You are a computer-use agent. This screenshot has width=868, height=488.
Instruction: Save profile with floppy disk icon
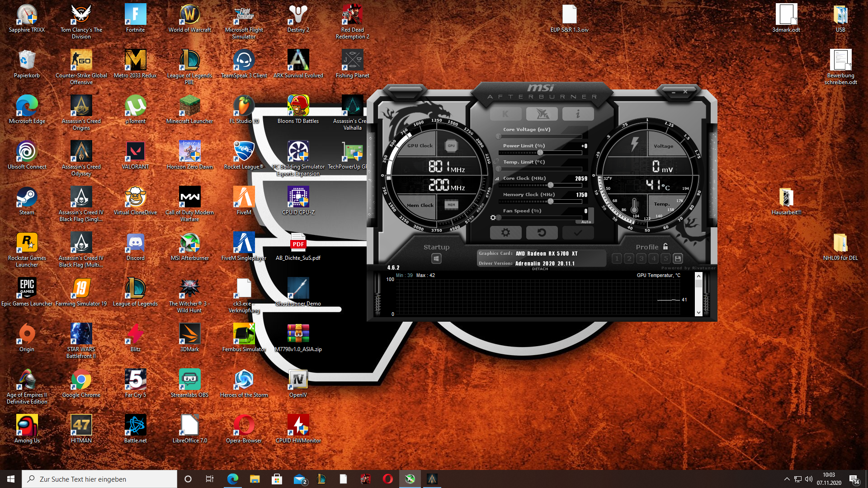678,258
